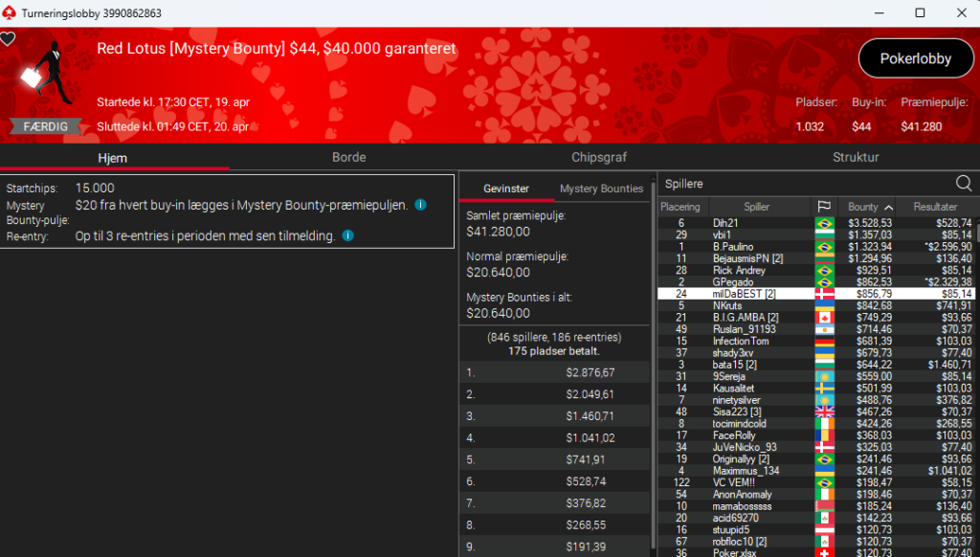
Task: Open the Chipsgraf tab
Action: point(599,157)
